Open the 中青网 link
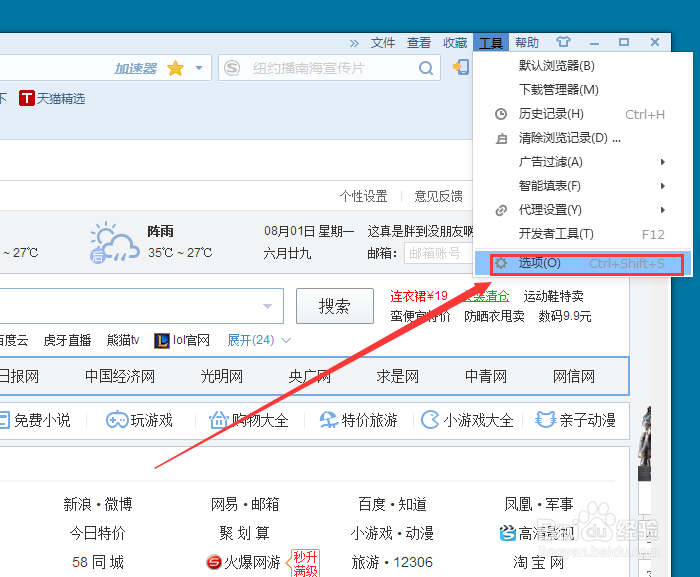 (x=486, y=376)
